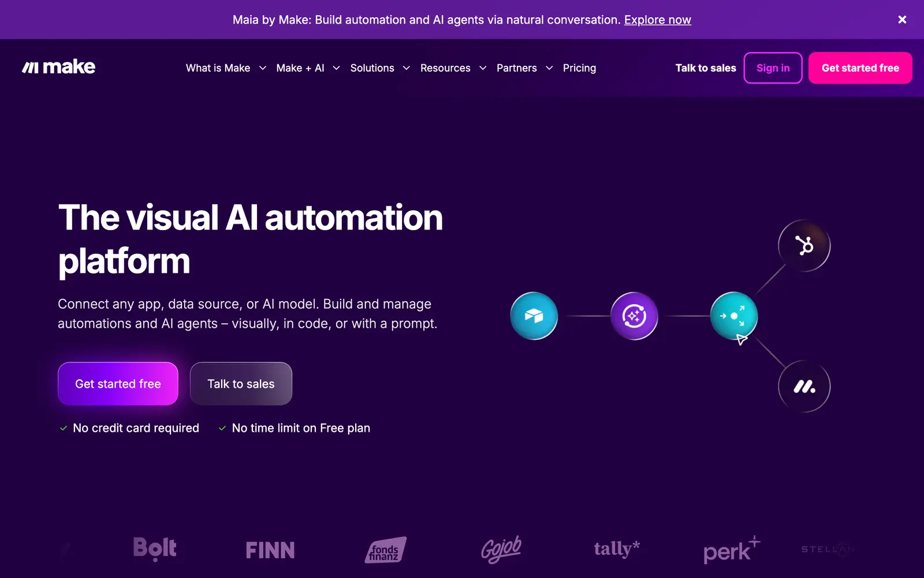Viewport: 924px width, 578px height.
Task: Click the teal router node icon
Action: click(x=734, y=316)
